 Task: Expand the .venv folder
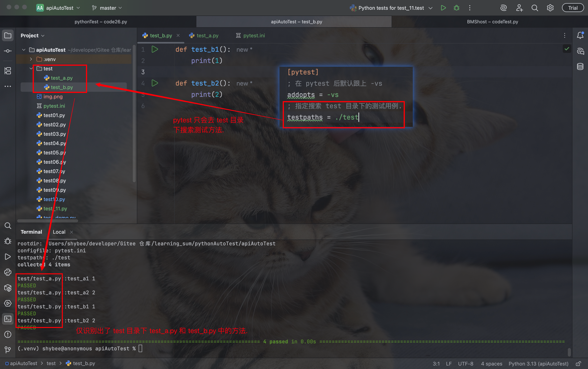tap(31, 59)
